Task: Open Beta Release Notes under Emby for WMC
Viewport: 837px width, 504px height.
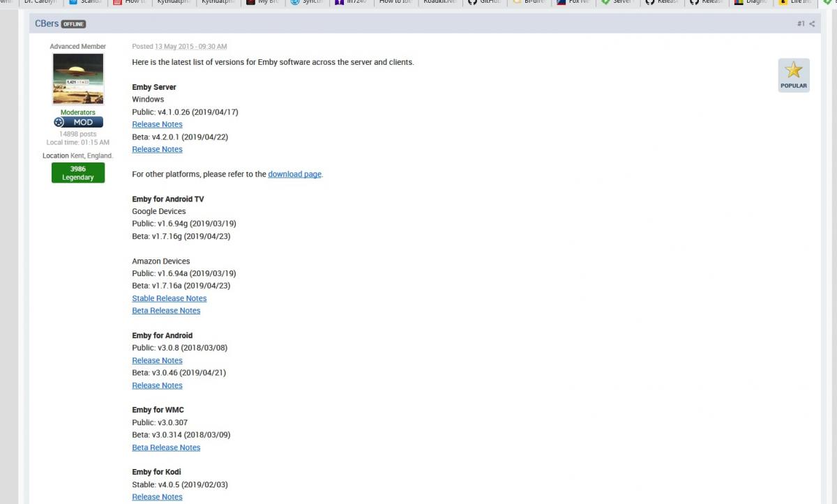Action: click(x=166, y=448)
